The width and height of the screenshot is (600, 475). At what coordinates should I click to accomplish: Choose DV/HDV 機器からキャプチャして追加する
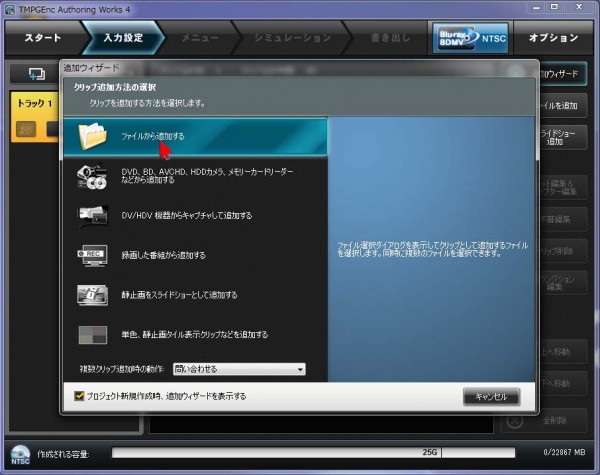click(x=187, y=215)
